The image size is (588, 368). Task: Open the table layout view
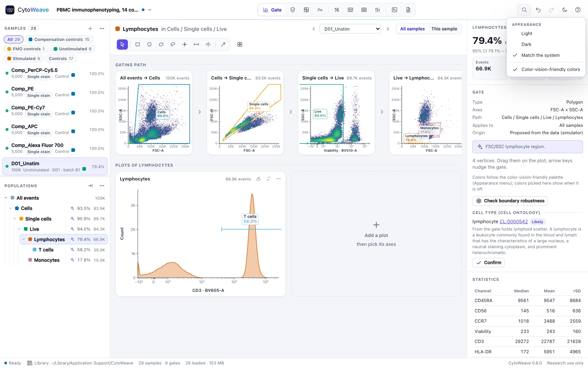(350, 10)
